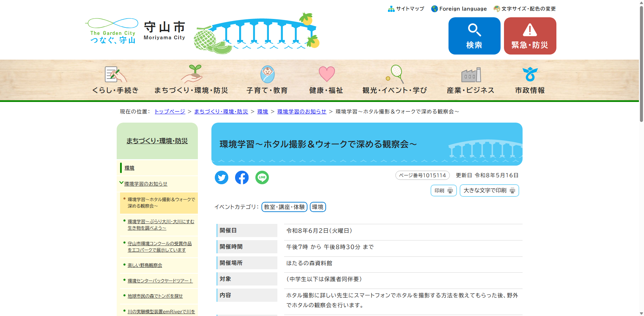This screenshot has width=644, height=316.
Task: Open the ぶらり大川・大川にすむ生き物を調べよう link
Action: 161,225
